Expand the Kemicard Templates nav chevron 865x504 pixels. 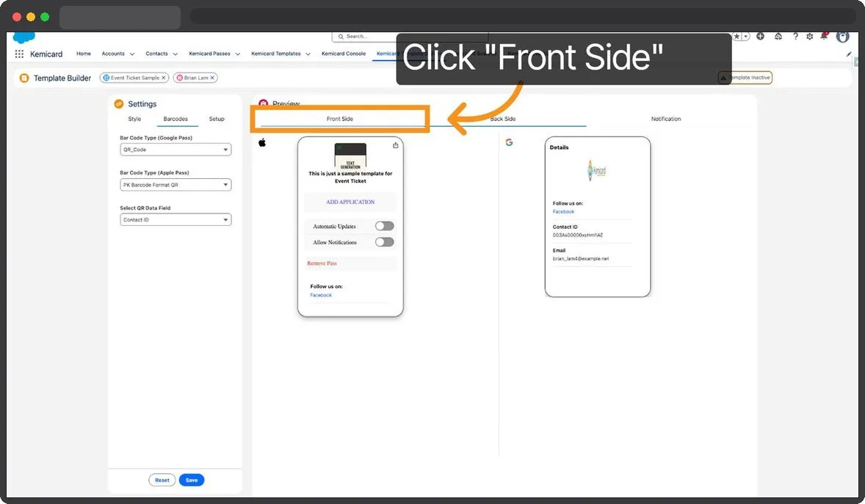308,54
